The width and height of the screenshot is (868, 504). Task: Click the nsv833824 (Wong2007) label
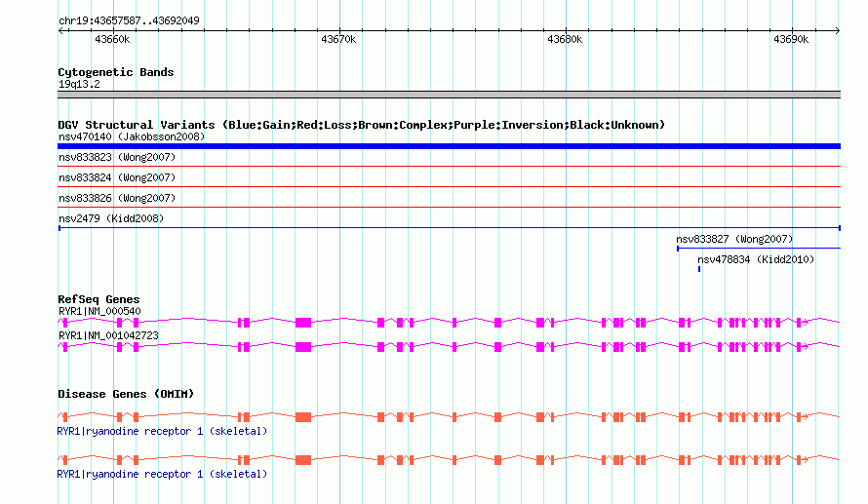[117, 177]
